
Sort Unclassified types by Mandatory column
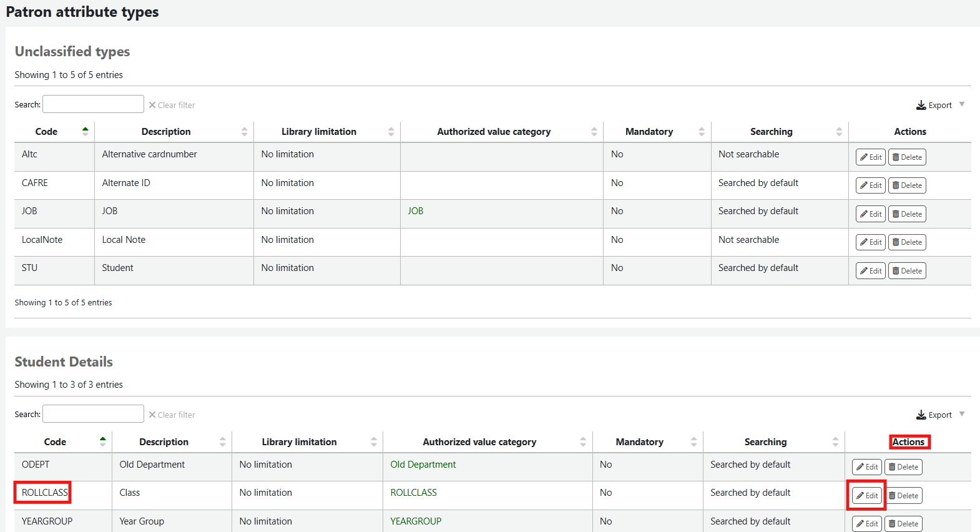click(x=649, y=132)
